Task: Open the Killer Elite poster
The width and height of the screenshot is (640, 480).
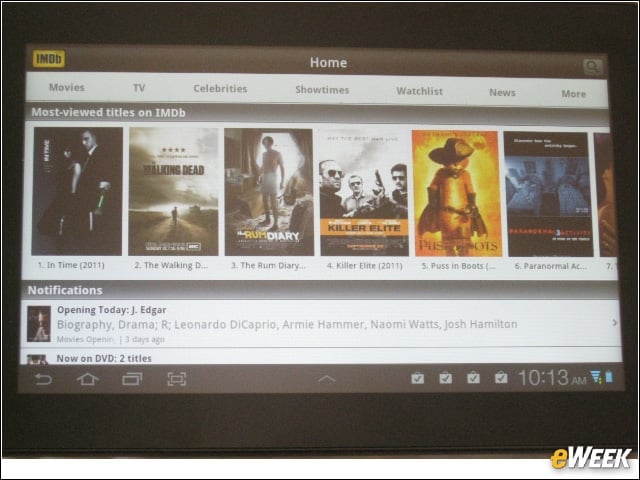Action: pyautogui.click(x=364, y=193)
